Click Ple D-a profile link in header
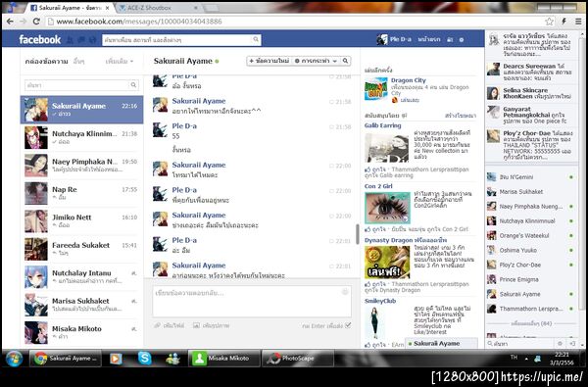The height and width of the screenshot is (387, 588). click(400, 39)
